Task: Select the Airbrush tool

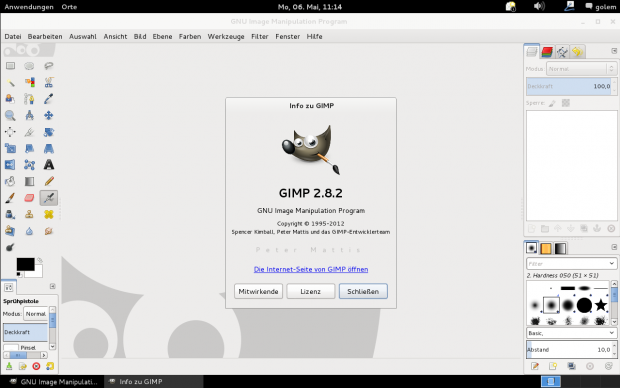Action: coord(49,198)
